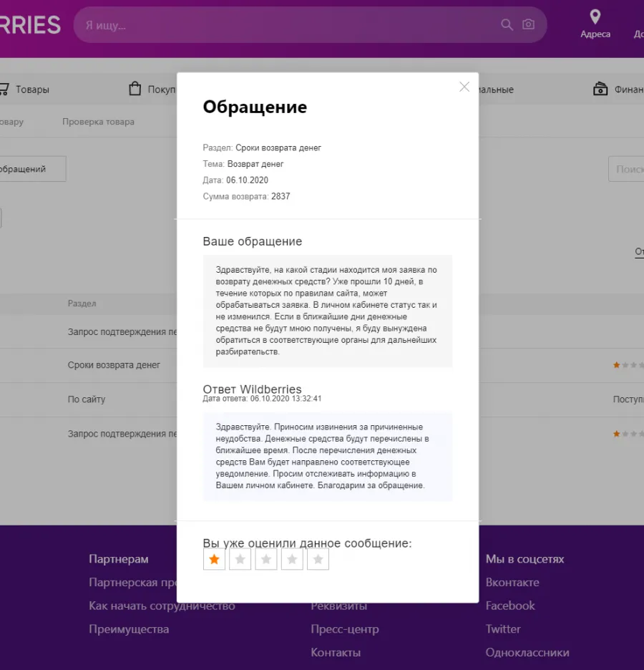Select the first rating star
The width and height of the screenshot is (644, 670).
pos(214,559)
